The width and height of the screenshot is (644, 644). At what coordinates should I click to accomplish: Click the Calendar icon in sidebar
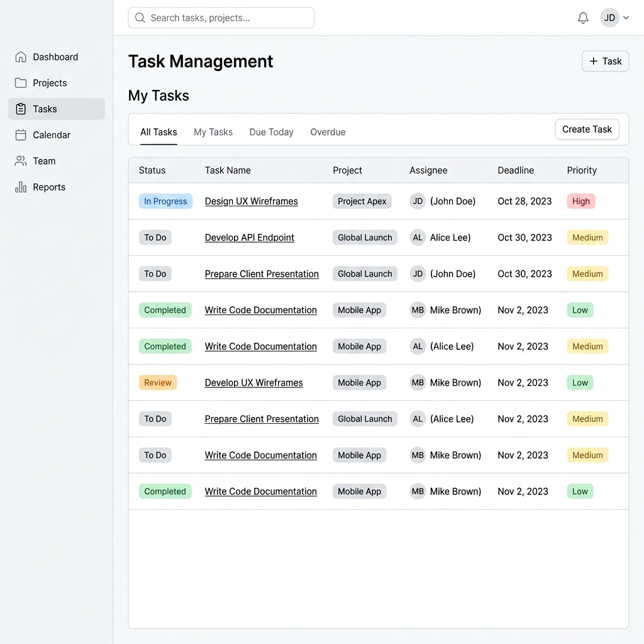pyautogui.click(x=21, y=135)
